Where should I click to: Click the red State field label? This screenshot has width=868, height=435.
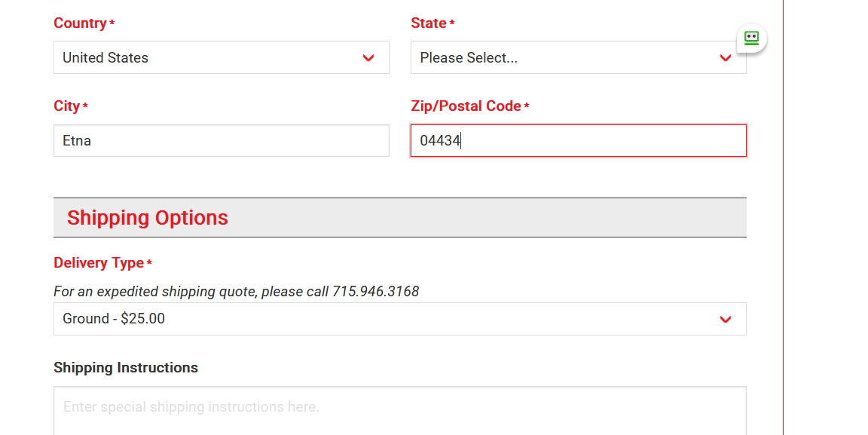pyautogui.click(x=429, y=23)
